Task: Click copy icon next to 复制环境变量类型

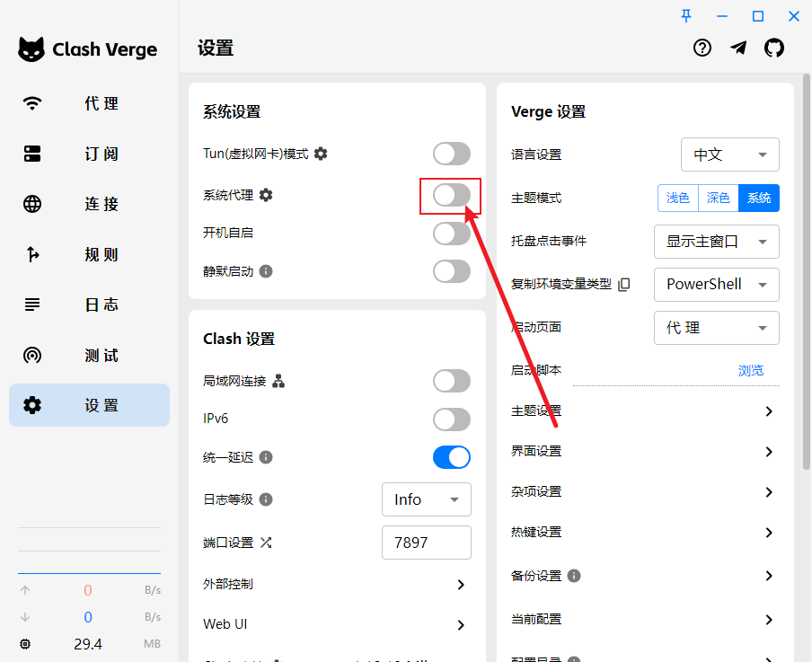Action: (624, 284)
